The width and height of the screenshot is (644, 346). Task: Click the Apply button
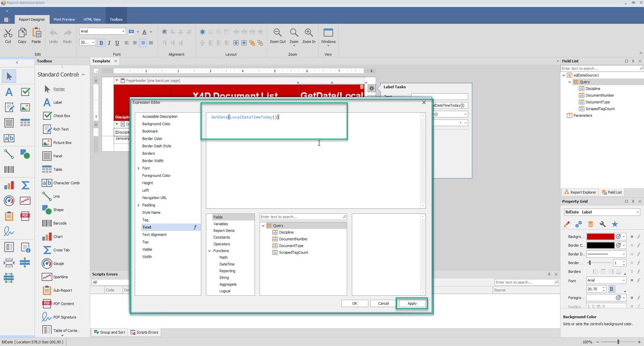point(412,303)
